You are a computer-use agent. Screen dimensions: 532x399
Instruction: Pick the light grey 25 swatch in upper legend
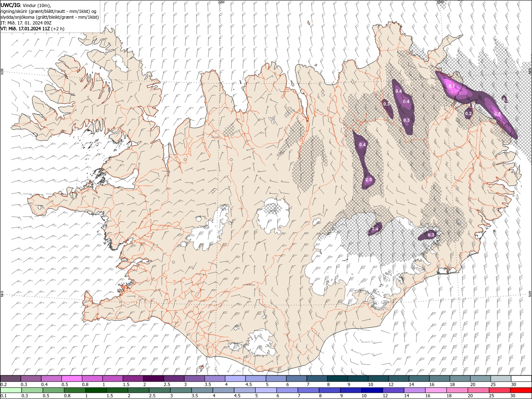(501, 379)
